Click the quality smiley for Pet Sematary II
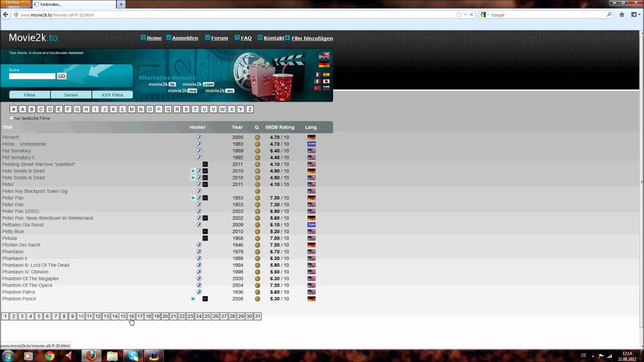644x362 pixels. point(257,157)
